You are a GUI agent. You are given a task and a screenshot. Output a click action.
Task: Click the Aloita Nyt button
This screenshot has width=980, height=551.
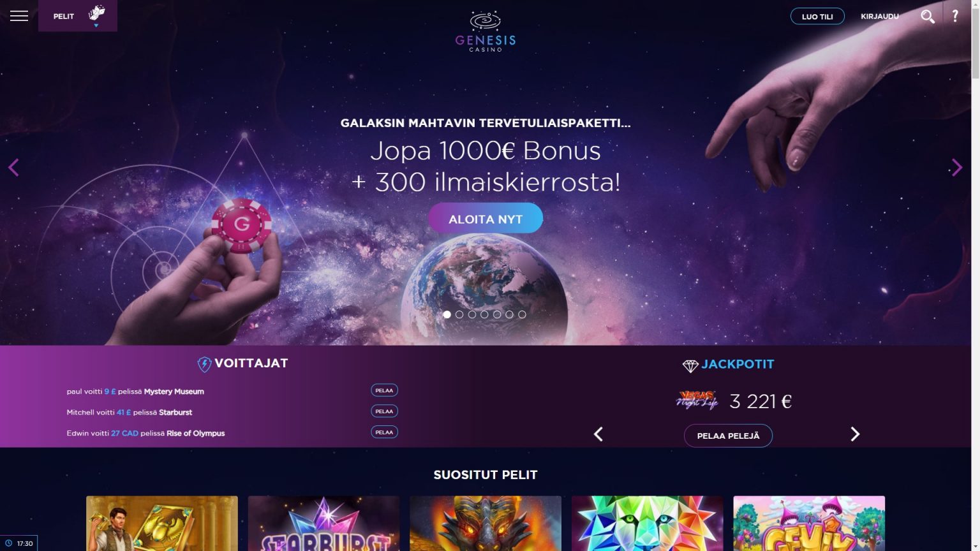[x=486, y=218]
